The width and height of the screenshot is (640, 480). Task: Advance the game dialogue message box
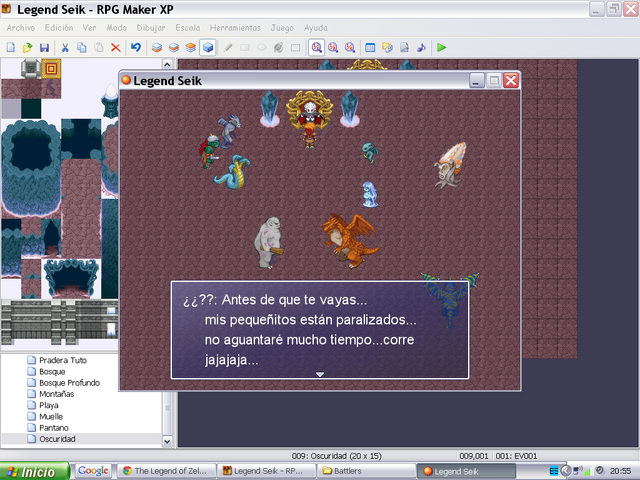pyautogui.click(x=320, y=330)
